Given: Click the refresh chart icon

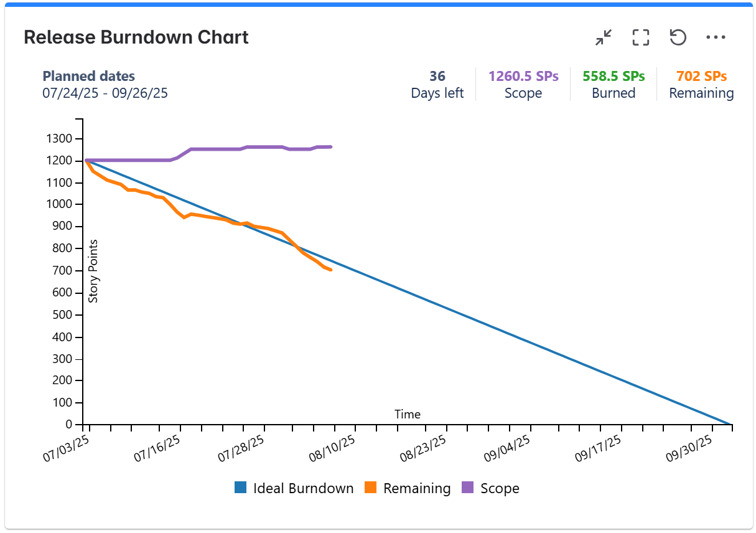Looking at the screenshot, I should (678, 37).
